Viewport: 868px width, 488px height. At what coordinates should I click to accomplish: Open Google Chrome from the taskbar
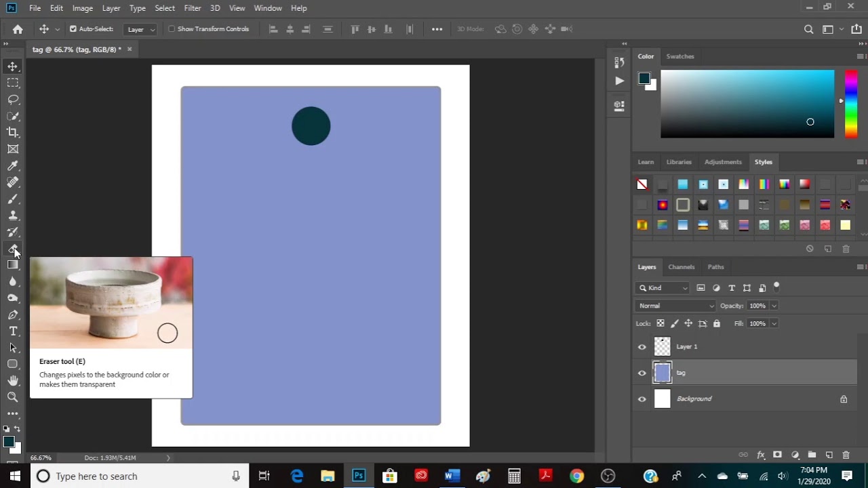[576, 476]
